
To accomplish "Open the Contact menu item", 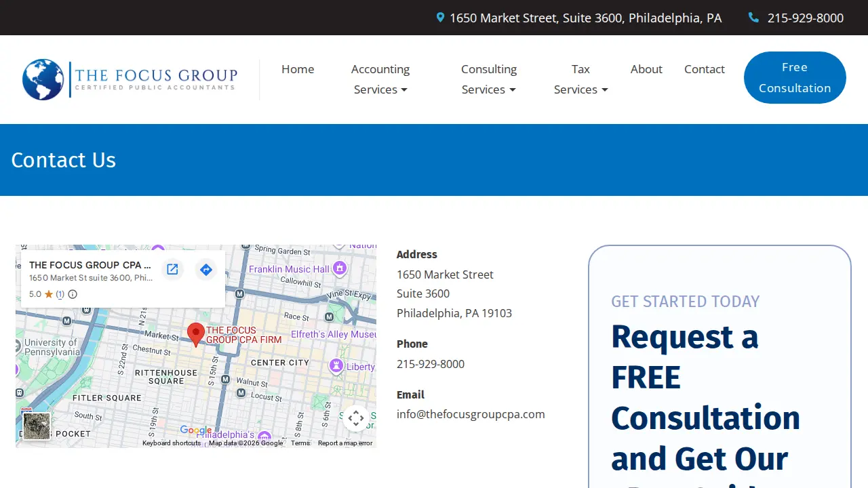I will click(x=705, y=69).
